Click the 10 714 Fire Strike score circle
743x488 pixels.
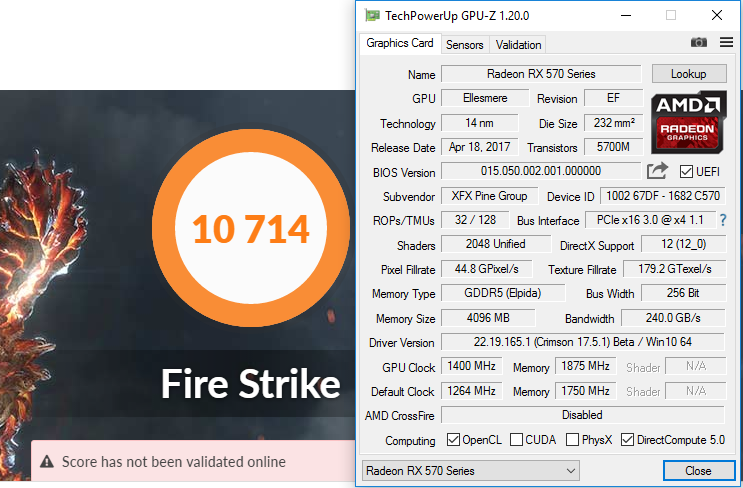pyautogui.click(x=251, y=228)
